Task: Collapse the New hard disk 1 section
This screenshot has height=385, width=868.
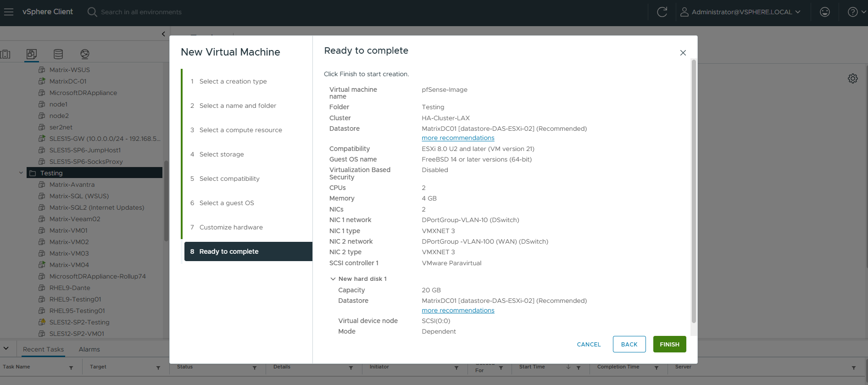Action: tap(333, 279)
